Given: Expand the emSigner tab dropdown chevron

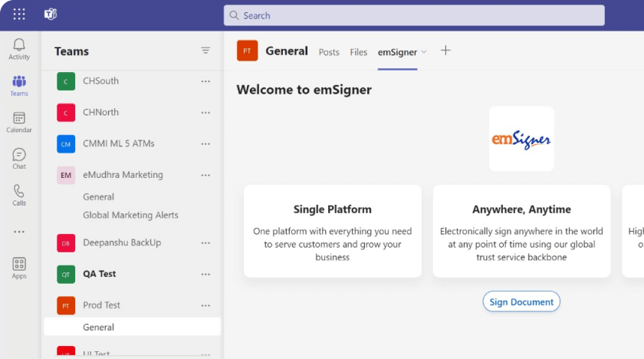Looking at the screenshot, I should tap(424, 52).
